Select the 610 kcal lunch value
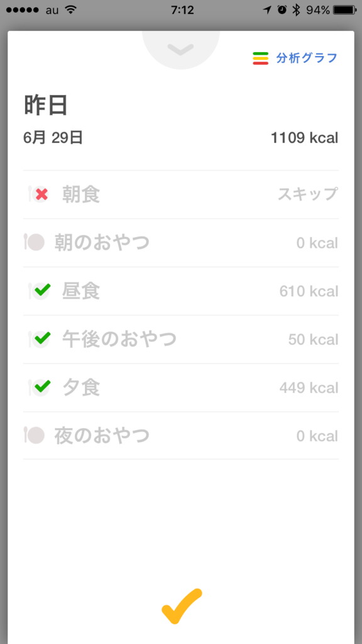 coord(309,291)
